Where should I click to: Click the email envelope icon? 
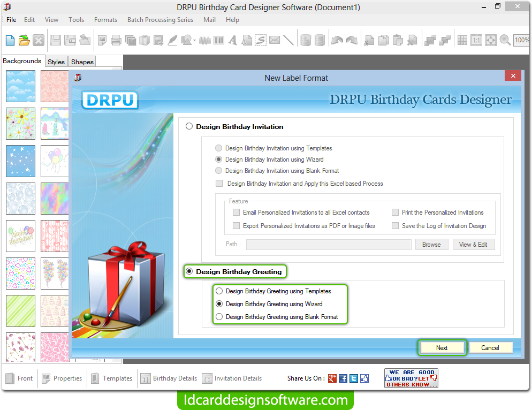pyautogui.click(x=274, y=40)
